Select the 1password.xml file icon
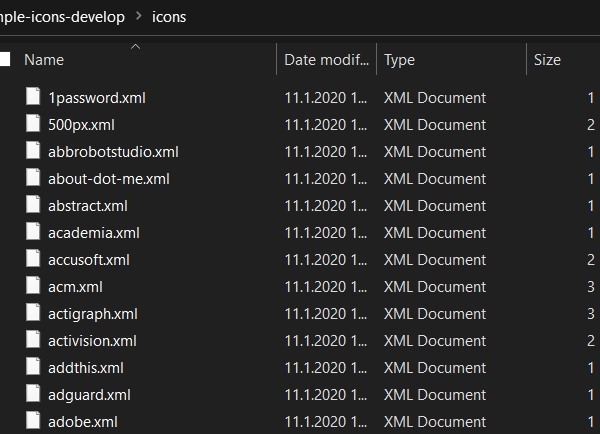The height and width of the screenshot is (434, 600). 33,96
